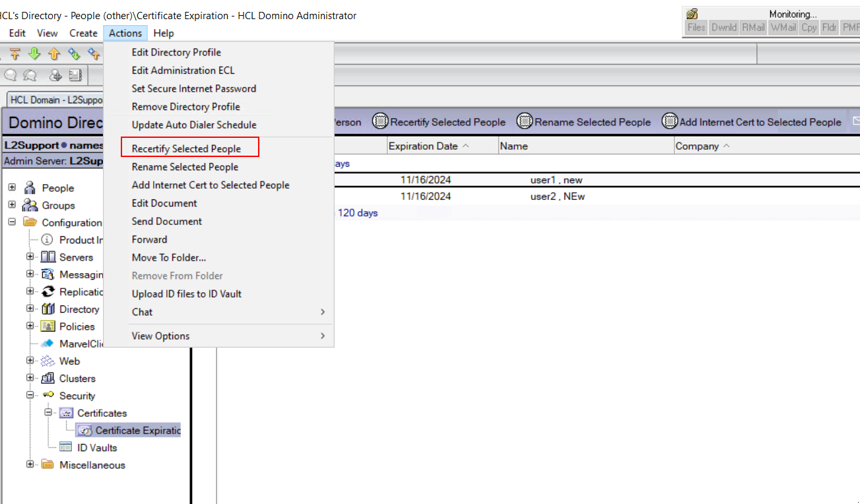Click the MarvelClient blue icon

pos(48,344)
